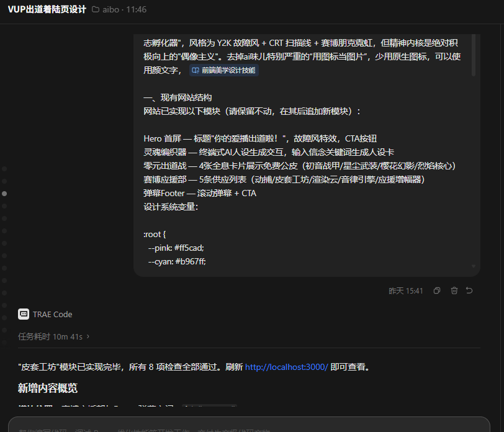The width and height of the screenshot is (504, 432).
Task: Select the highlighted dot in left conversation timeline
Action: [4, 194]
